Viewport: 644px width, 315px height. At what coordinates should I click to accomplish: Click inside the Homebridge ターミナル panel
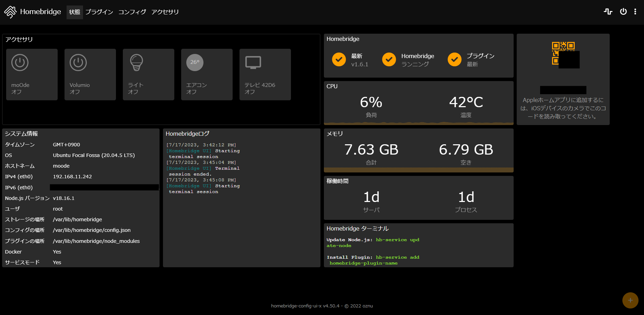click(419, 245)
